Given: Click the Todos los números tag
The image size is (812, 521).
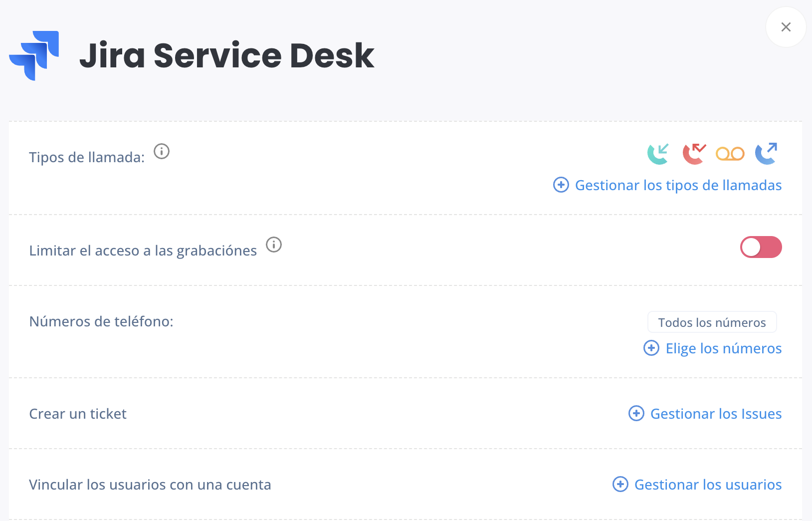Looking at the screenshot, I should coord(712,322).
